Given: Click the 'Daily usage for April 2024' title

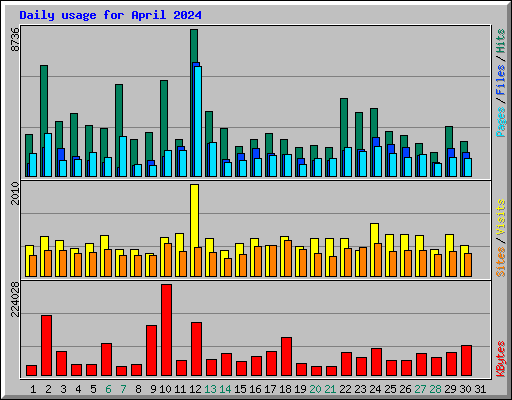Looking at the screenshot, I should (110, 15).
